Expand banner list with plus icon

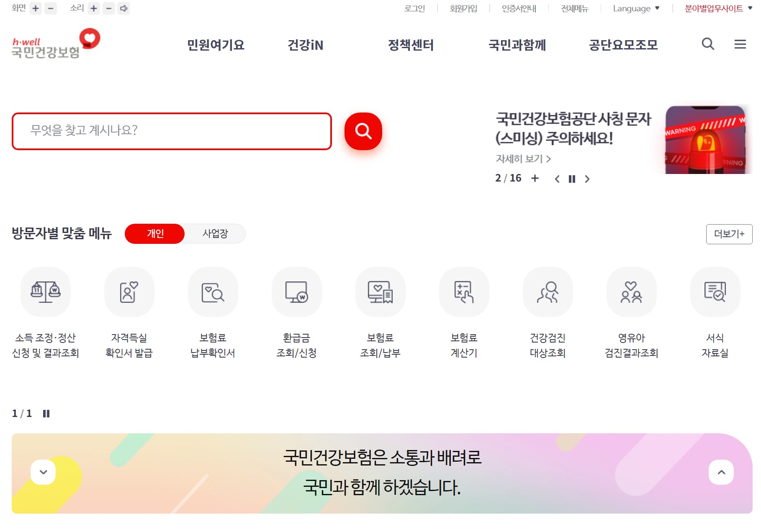(535, 179)
